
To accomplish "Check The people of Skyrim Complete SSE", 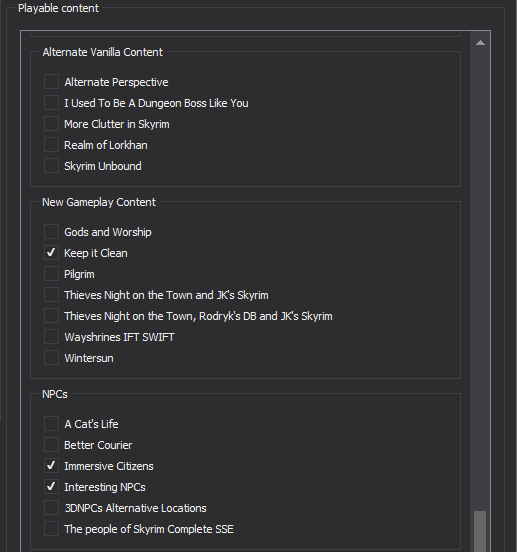I will tap(51, 529).
